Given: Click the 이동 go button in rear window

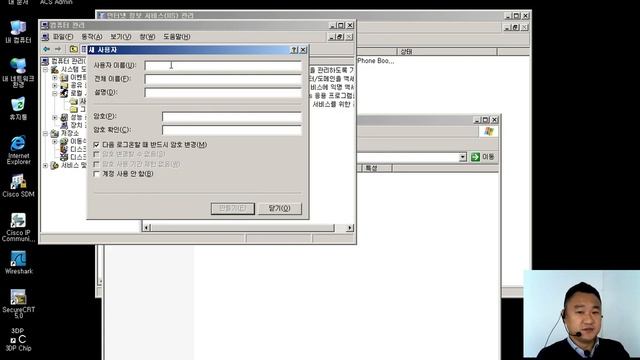Looking at the screenshot, I should click(x=483, y=157).
